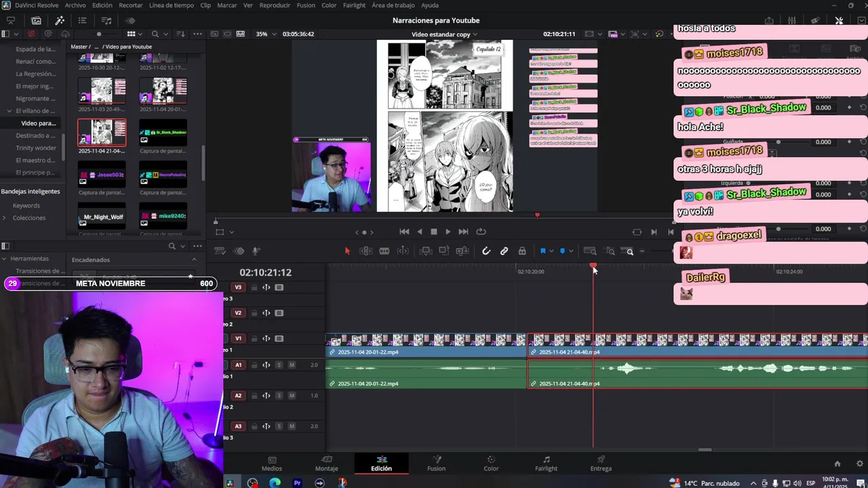Open the flag color dropdown arrow
This screenshot has height=488, width=868.
tap(551, 251)
